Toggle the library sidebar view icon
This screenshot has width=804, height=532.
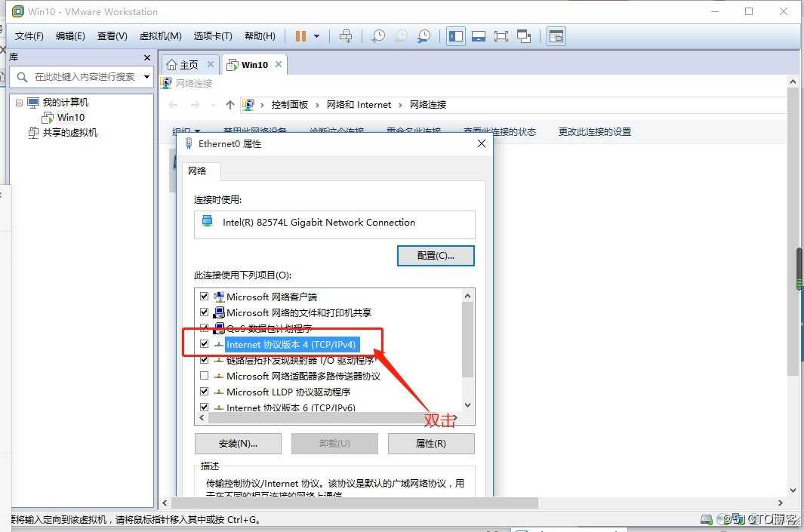click(x=456, y=36)
